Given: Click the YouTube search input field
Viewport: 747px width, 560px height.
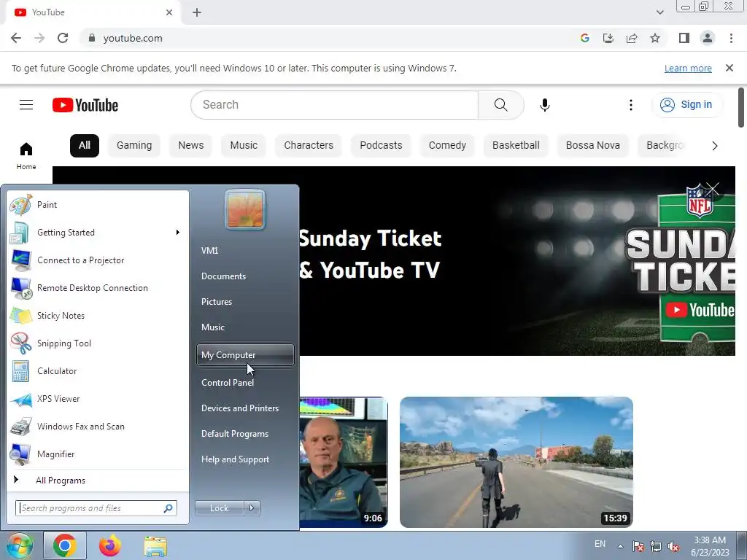Looking at the screenshot, I should (334, 105).
